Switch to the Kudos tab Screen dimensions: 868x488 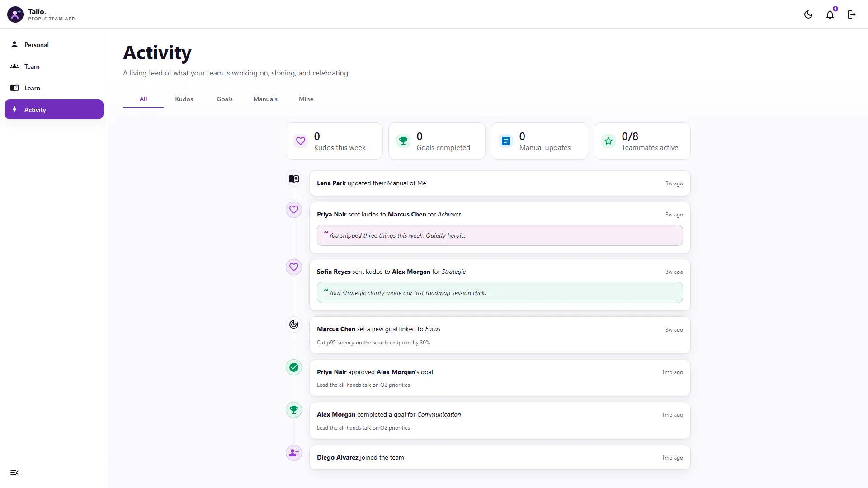tap(184, 99)
